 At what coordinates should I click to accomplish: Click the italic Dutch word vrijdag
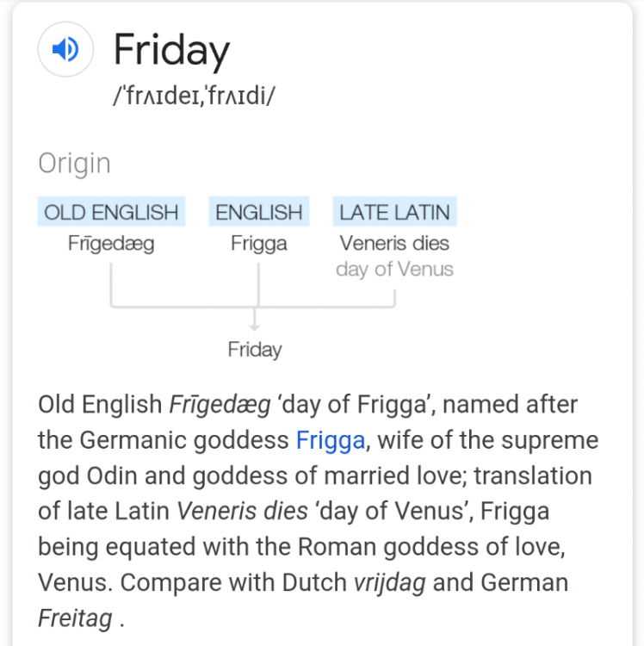coord(389,582)
